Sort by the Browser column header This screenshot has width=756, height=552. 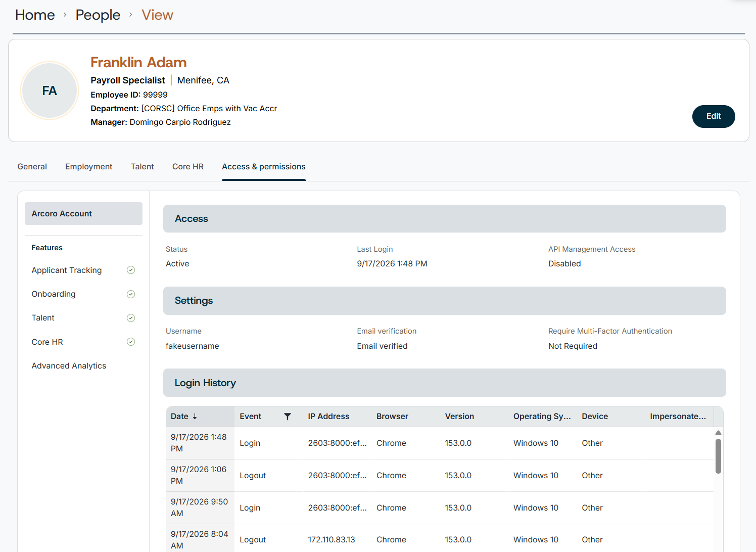tap(392, 417)
